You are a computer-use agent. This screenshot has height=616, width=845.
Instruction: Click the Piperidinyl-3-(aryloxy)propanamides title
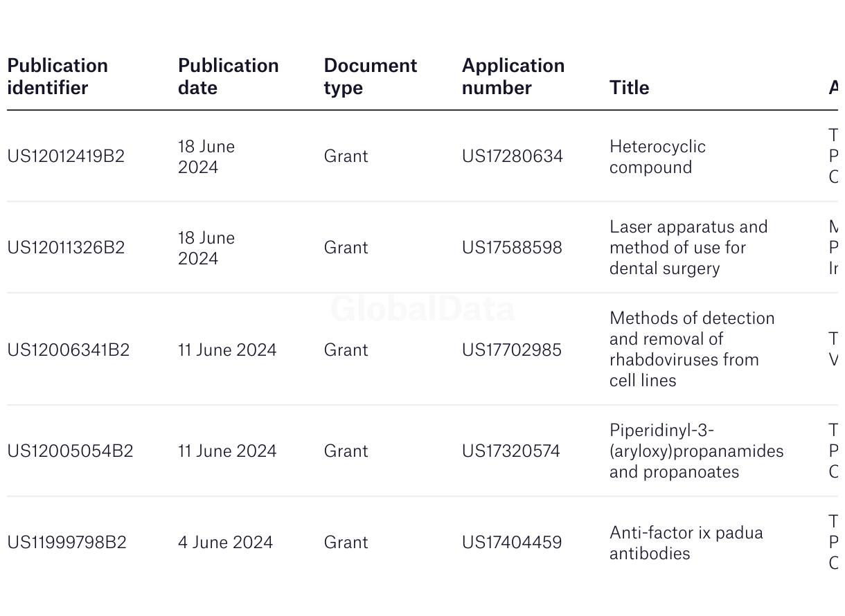[696, 451]
